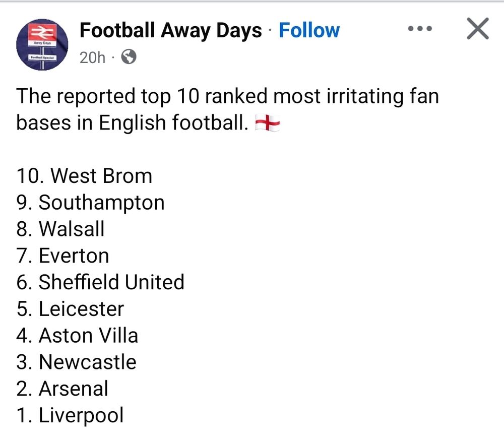Tap the "8. Walsall" entry
Screen dimensions: 504x441
tap(60, 229)
